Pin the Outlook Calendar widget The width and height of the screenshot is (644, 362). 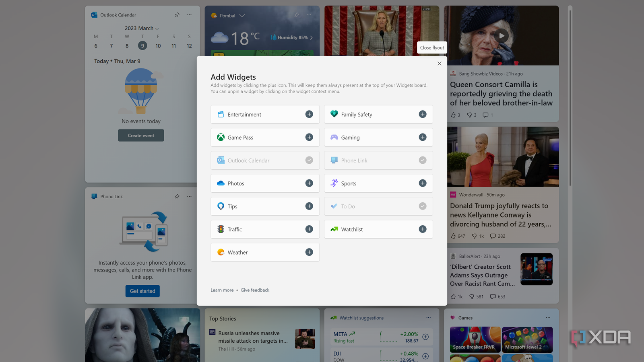pyautogui.click(x=177, y=15)
